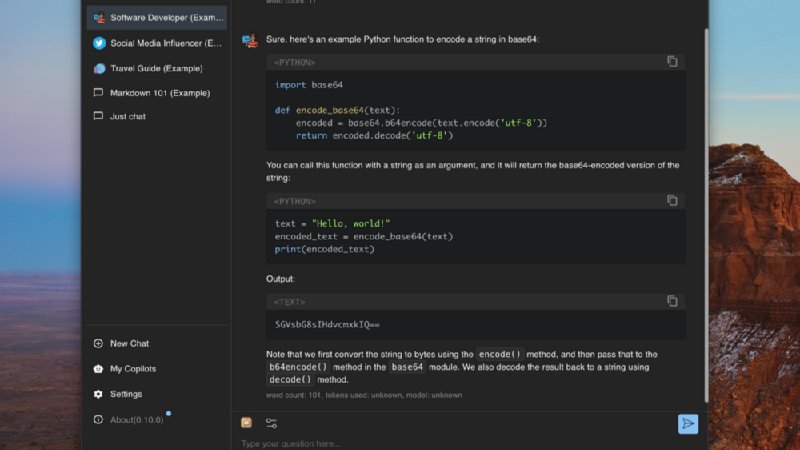Click the About info icon
800x450 pixels.
98,419
